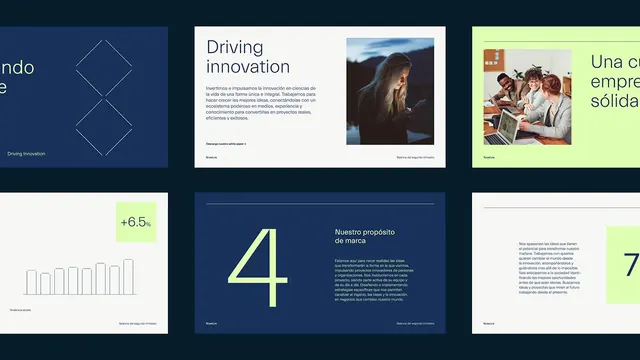Click the team meeting photo on green slide
Screen dimensions: 640x360
pos(527,97)
